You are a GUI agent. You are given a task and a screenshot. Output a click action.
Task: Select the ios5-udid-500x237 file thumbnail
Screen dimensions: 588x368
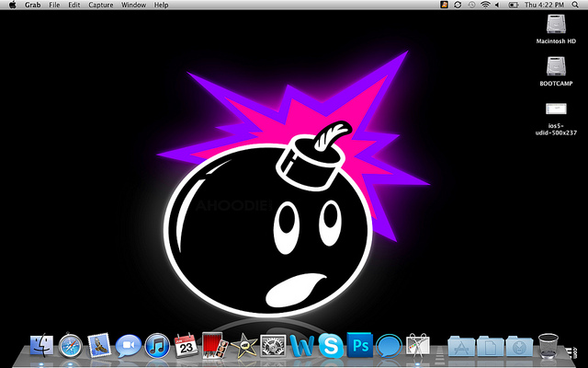point(556,109)
